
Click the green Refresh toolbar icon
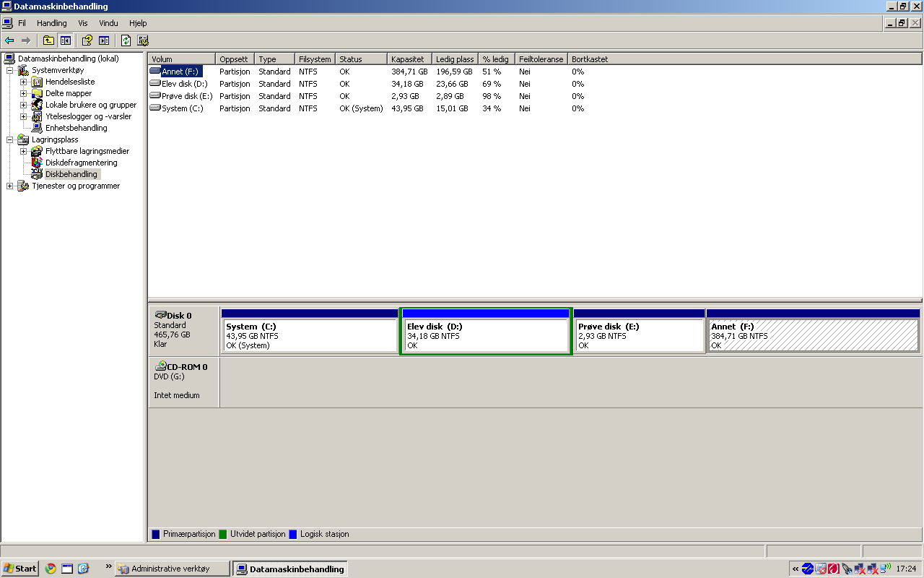pos(126,40)
